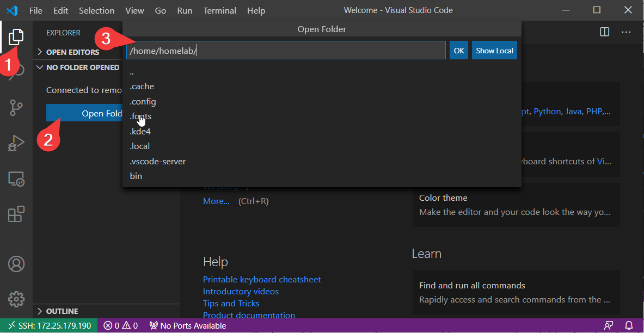This screenshot has height=333, width=644.
Task: Open the Explorer view in the activity bar
Action: 16,37
